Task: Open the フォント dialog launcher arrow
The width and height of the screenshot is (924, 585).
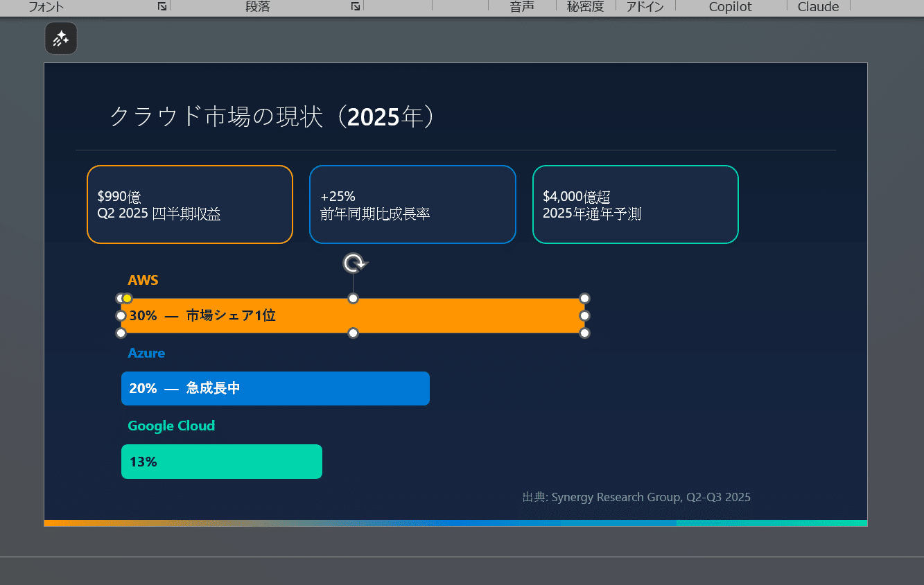Action: click(162, 6)
